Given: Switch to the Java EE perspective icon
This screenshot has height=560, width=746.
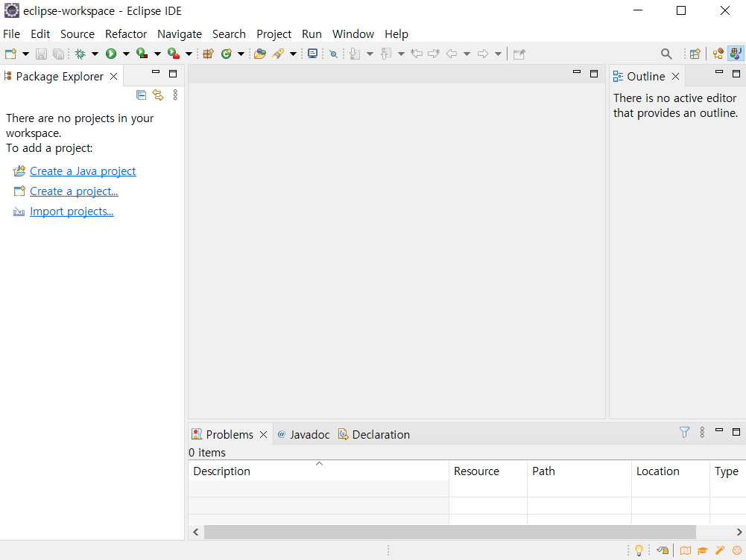Looking at the screenshot, I should 718,54.
